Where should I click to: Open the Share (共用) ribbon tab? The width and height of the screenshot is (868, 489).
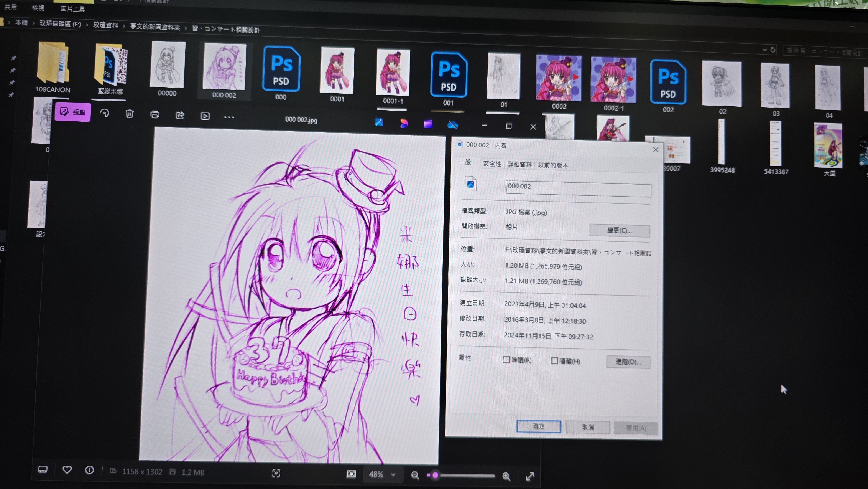coord(10,7)
